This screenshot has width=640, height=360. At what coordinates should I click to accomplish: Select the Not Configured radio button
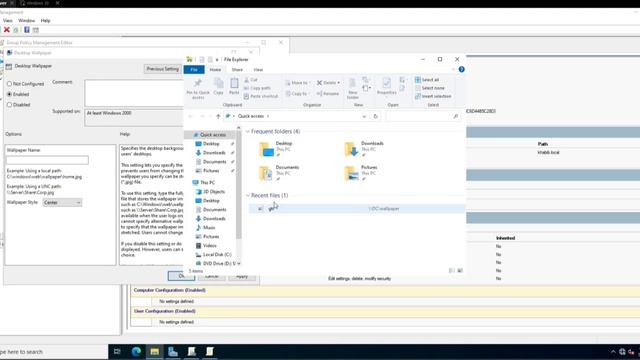click(9, 84)
